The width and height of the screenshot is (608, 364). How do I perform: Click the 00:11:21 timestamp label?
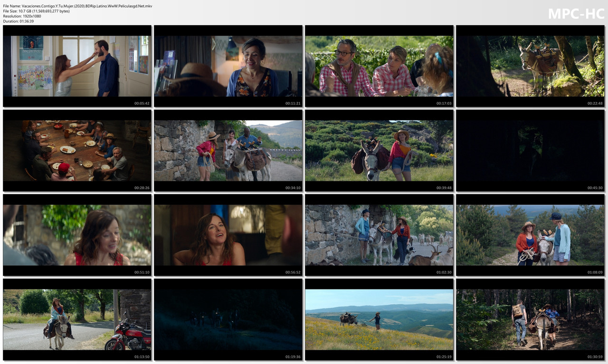pyautogui.click(x=293, y=103)
